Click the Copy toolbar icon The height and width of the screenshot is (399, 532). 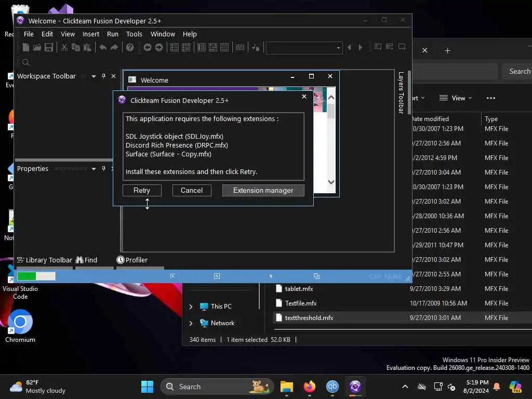coord(76,47)
